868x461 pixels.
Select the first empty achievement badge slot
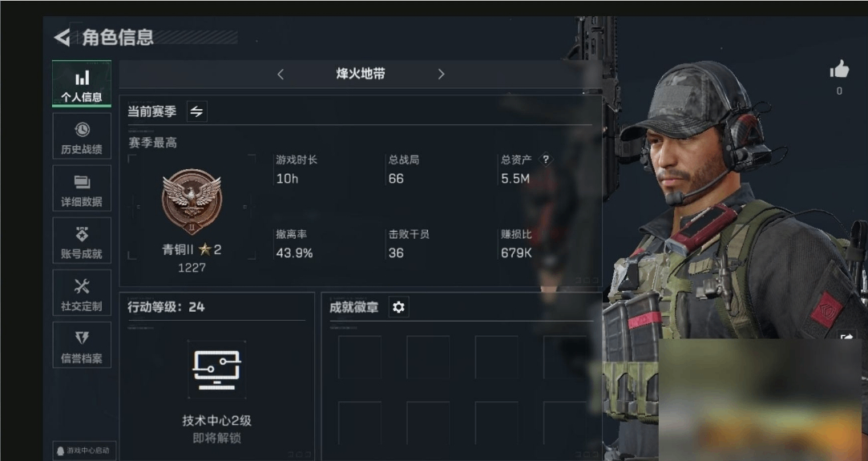pyautogui.click(x=360, y=357)
